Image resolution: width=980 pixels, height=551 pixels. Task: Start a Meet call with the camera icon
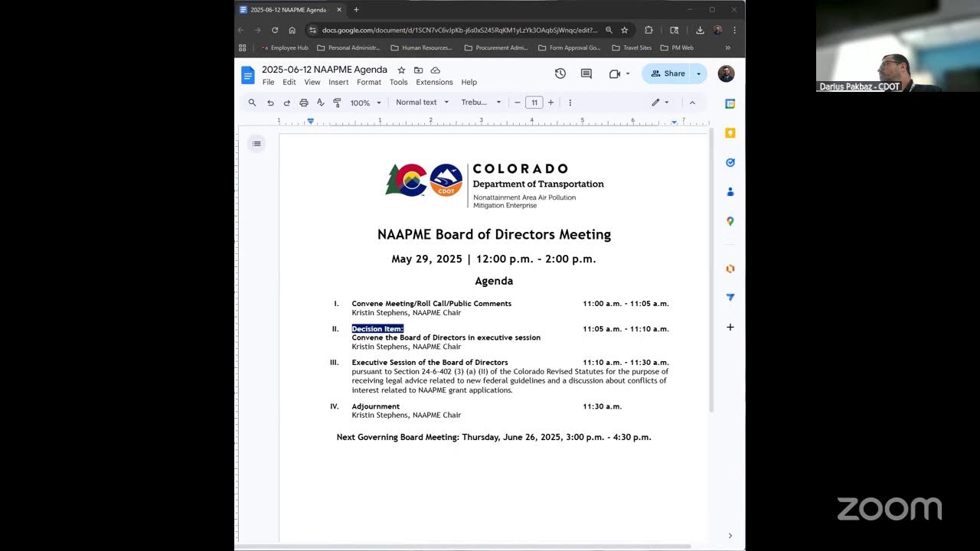point(614,73)
